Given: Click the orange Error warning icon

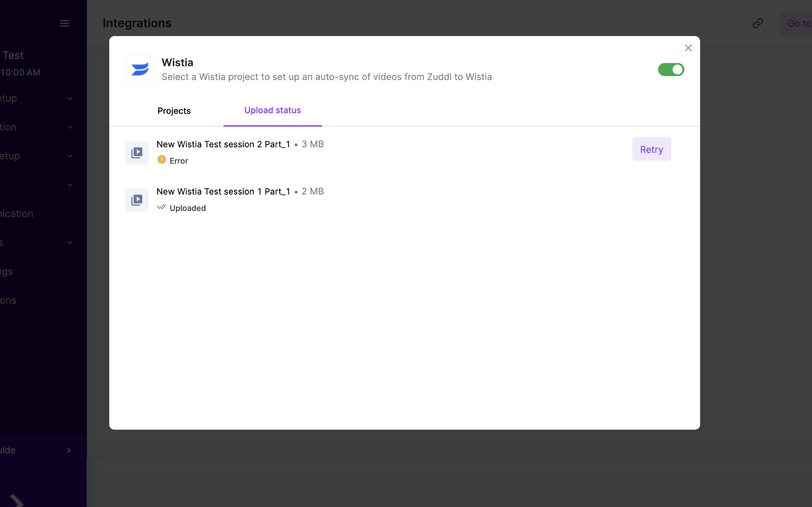Looking at the screenshot, I should click(x=161, y=160).
